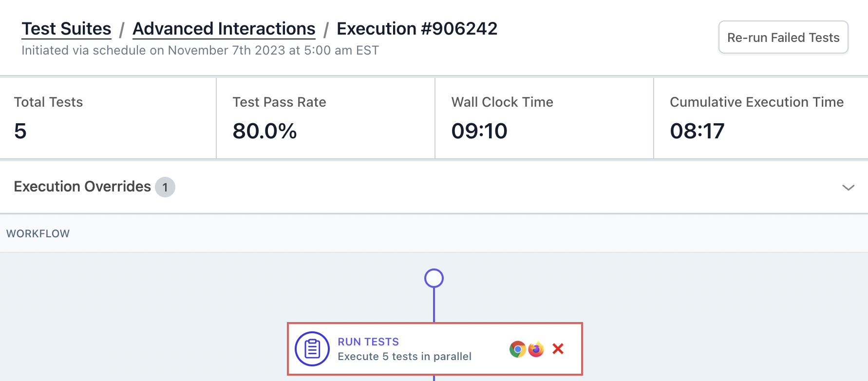Click the red failed X icon
This screenshot has width=868, height=381.
pyautogui.click(x=558, y=349)
